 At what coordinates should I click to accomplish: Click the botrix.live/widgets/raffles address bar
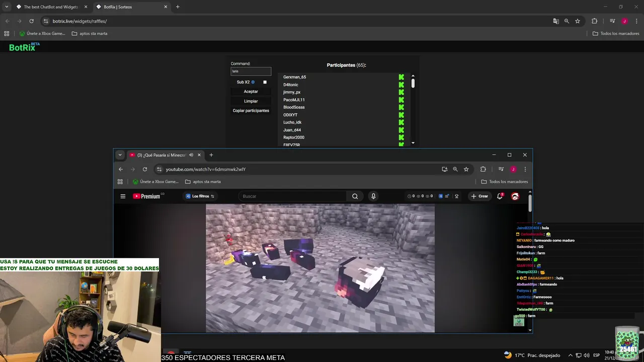pyautogui.click(x=297, y=21)
